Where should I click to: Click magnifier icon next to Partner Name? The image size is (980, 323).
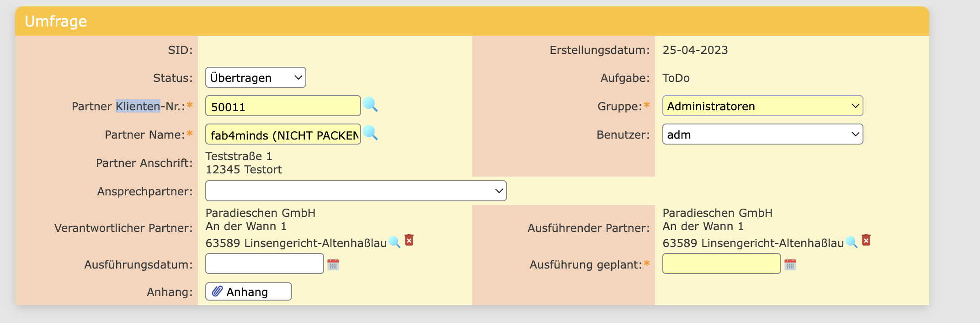click(x=370, y=133)
